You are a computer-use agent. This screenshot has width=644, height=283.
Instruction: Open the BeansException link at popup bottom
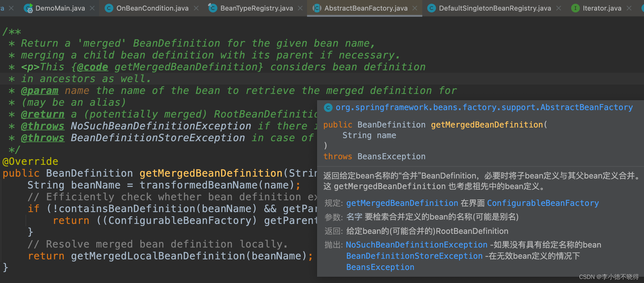click(x=380, y=267)
